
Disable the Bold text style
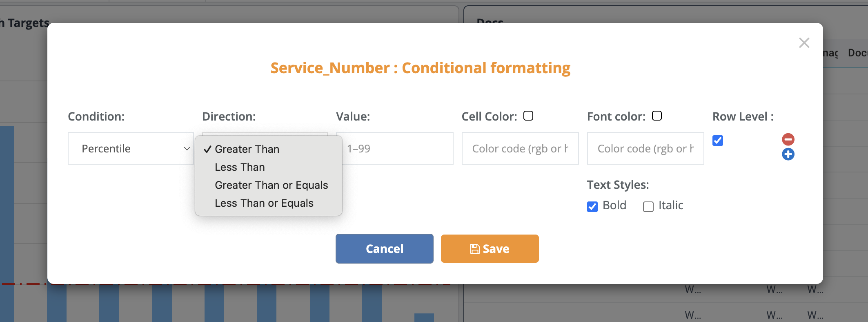point(592,207)
